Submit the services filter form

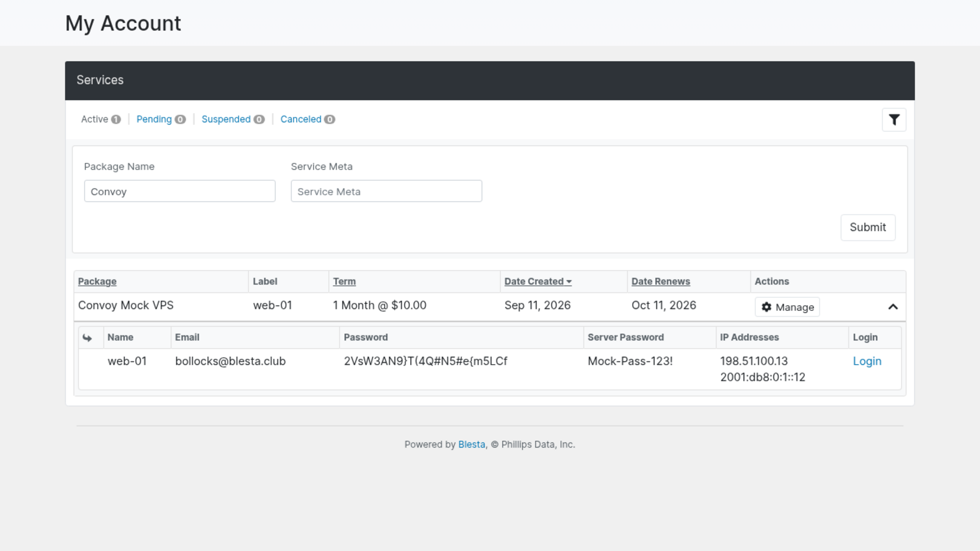pos(868,228)
